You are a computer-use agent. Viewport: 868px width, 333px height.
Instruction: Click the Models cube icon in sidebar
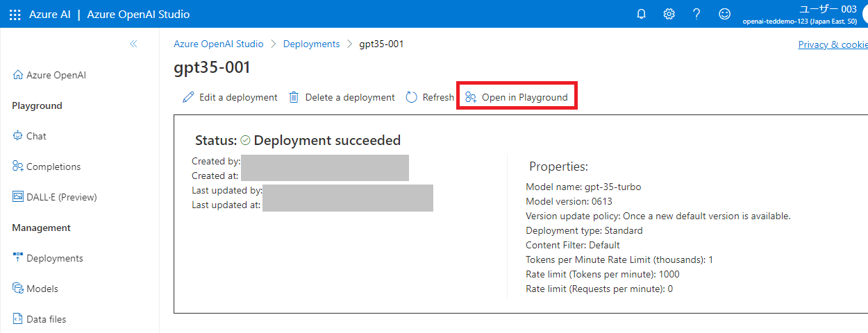(x=18, y=289)
